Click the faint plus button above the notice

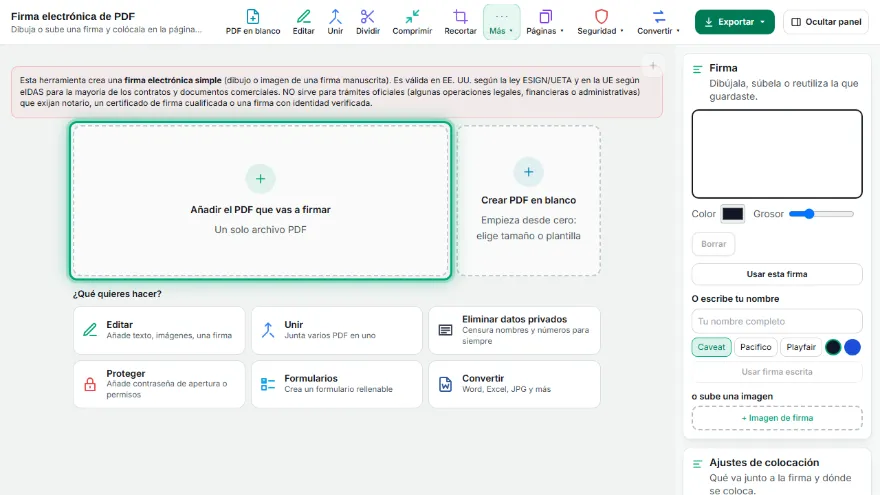[x=653, y=66]
